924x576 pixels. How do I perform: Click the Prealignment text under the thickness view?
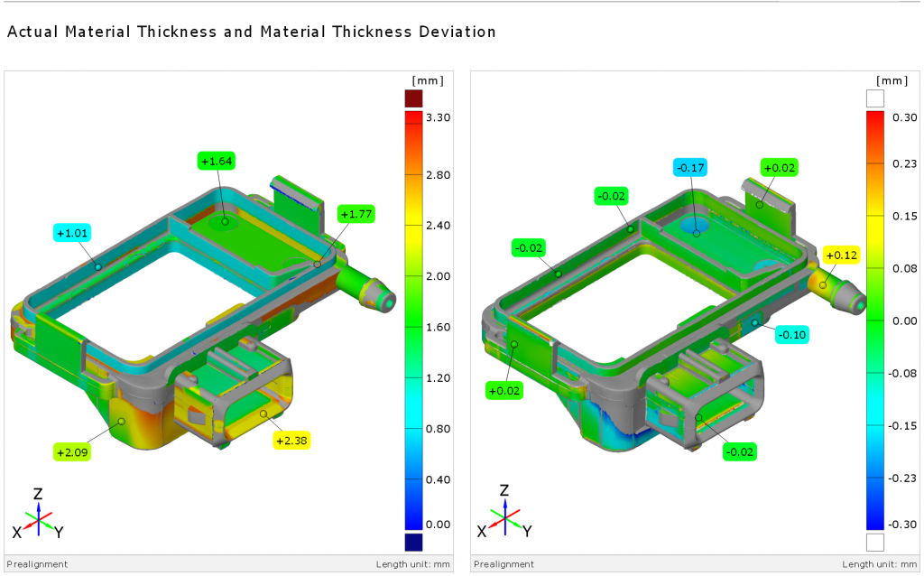click(x=37, y=564)
